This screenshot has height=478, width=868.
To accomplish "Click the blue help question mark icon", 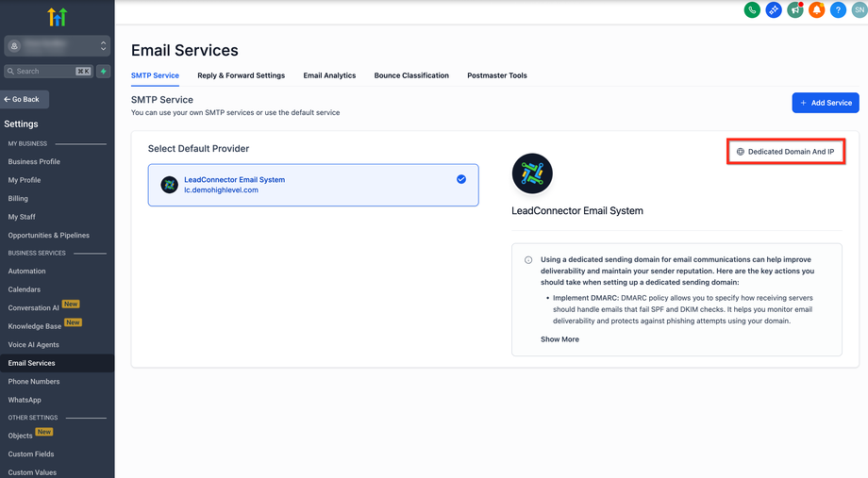I will pyautogui.click(x=838, y=10).
